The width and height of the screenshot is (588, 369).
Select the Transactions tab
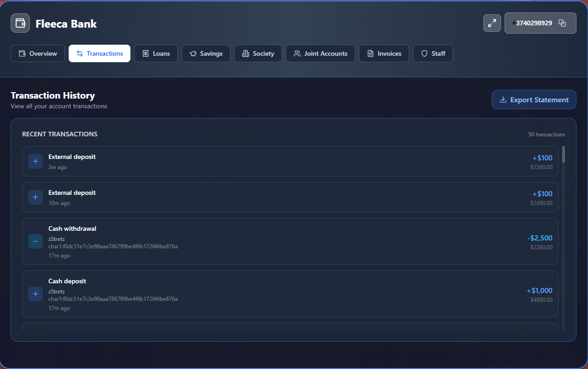click(x=100, y=53)
